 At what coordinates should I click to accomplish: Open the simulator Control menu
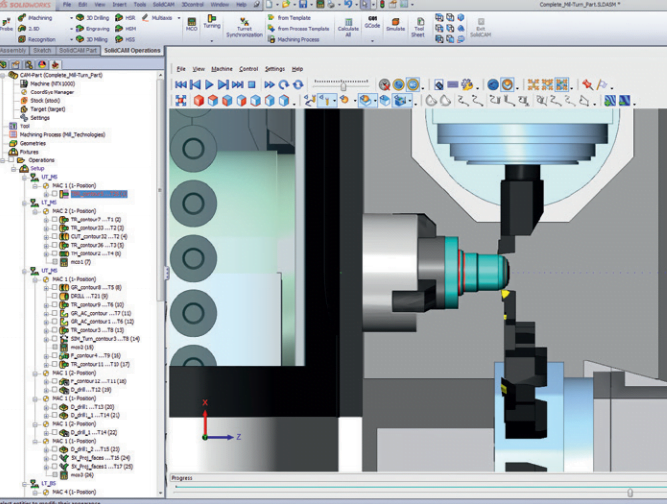248,69
